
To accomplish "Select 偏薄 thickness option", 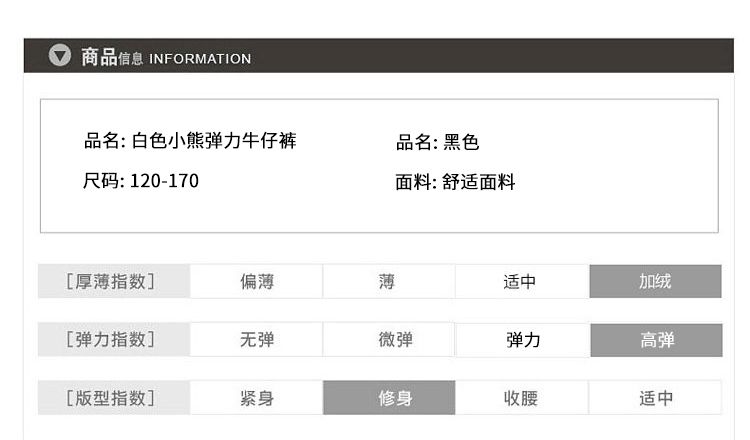I will pyautogui.click(x=257, y=282).
